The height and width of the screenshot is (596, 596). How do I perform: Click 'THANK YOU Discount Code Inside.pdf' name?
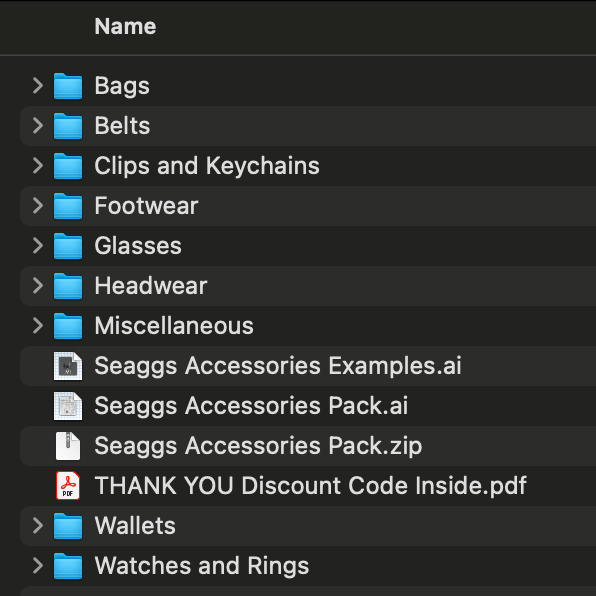[x=311, y=487]
